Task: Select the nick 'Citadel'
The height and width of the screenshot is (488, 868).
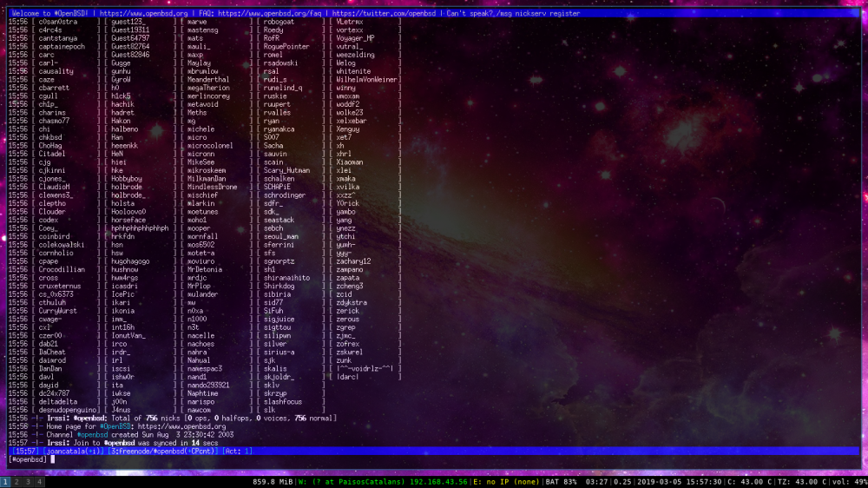Action: click(52, 154)
